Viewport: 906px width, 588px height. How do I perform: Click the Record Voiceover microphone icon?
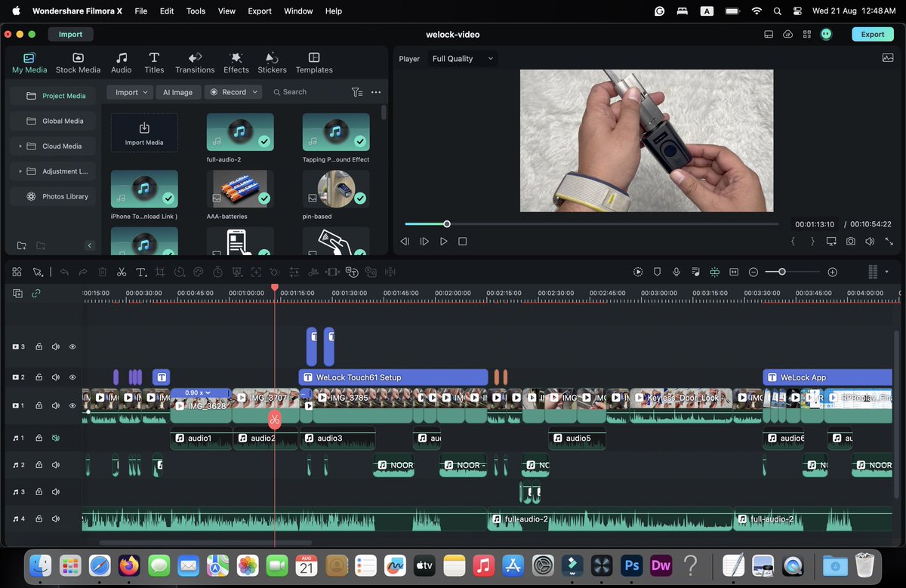coord(676,272)
